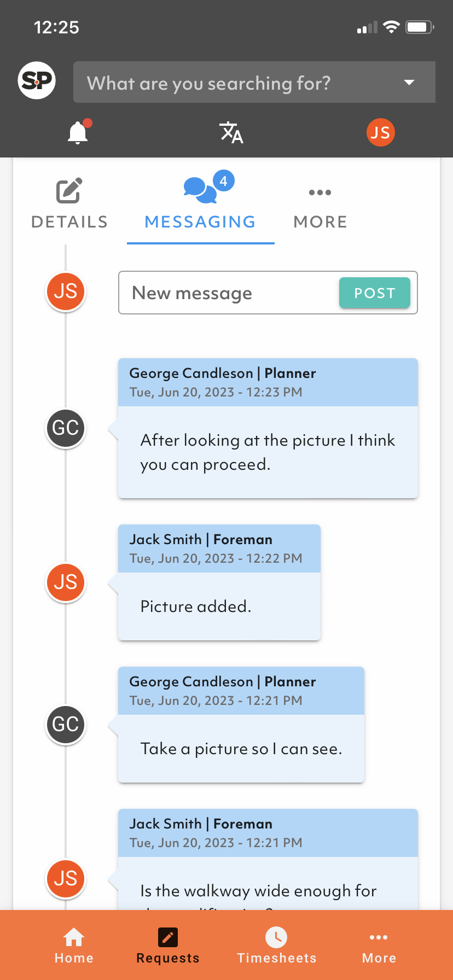
Task: Open More in bottom navigation
Action: tap(379, 946)
